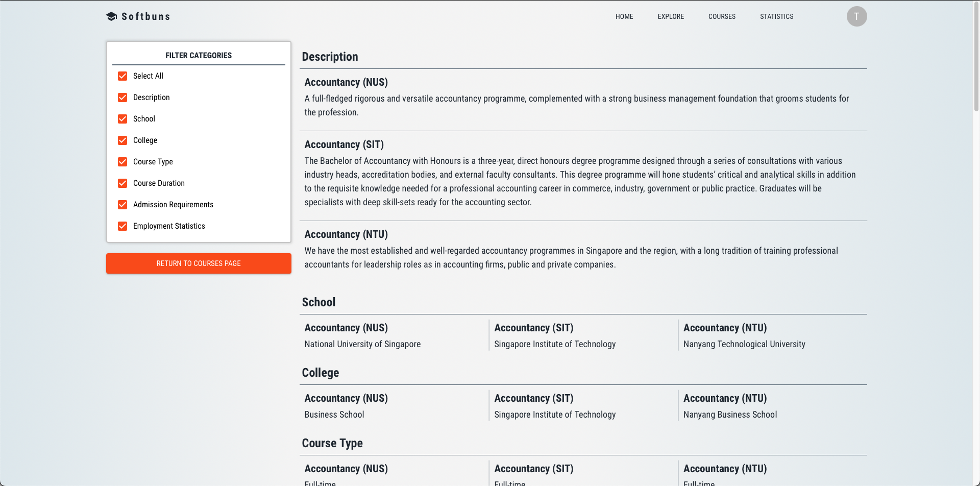Click the Return to Courses Page button

(199, 263)
